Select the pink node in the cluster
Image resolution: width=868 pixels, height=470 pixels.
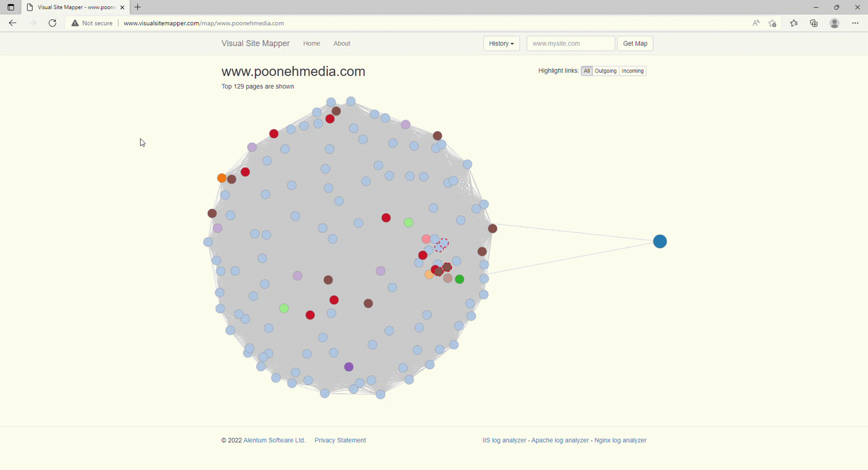(426, 239)
